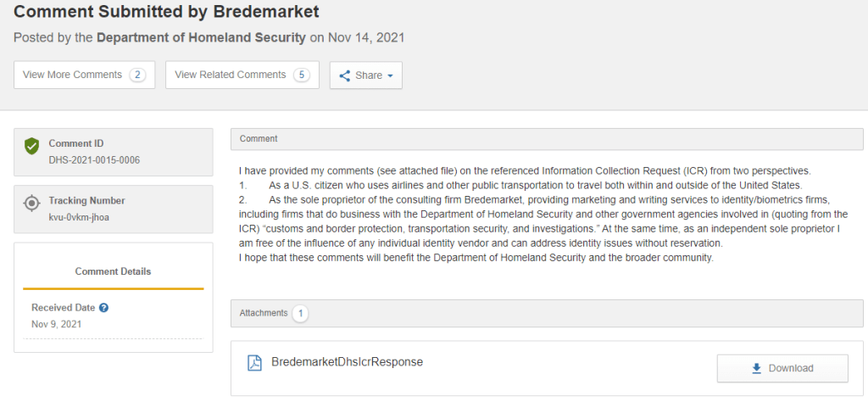
Task: Download the BredemarketDhsIcrResponse attachment
Action: [x=782, y=368]
